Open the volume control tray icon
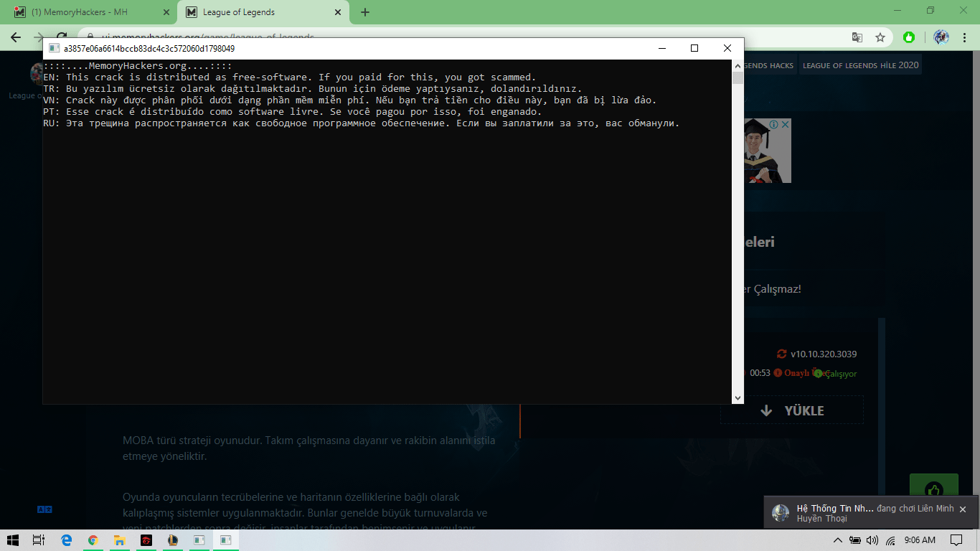 872,540
